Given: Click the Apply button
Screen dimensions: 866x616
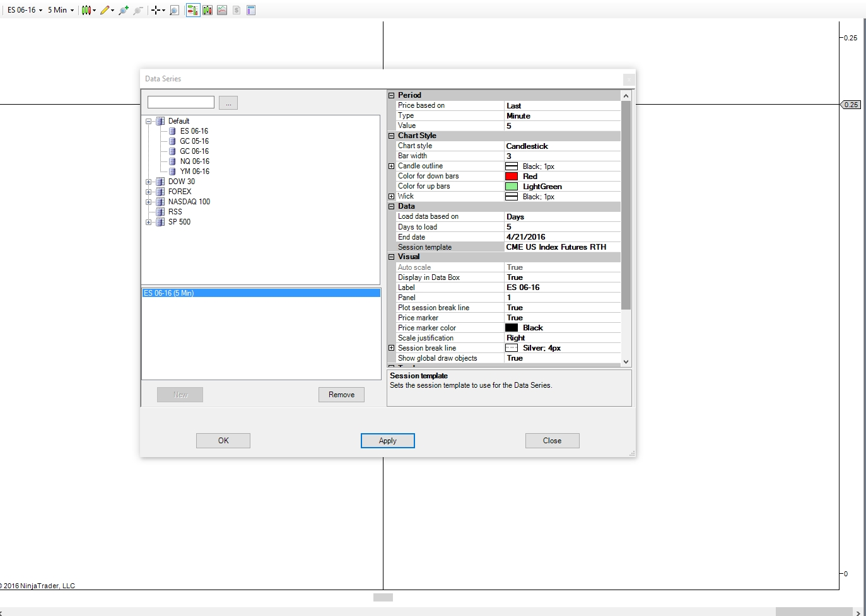Looking at the screenshot, I should point(388,441).
